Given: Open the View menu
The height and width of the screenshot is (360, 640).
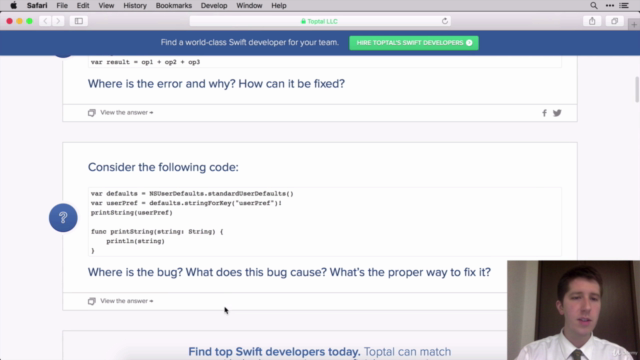Looking at the screenshot, I should [x=106, y=6].
